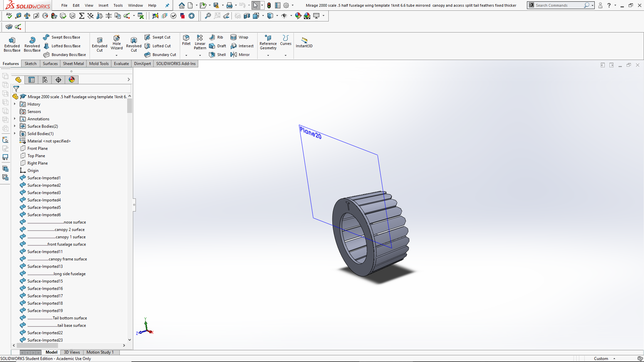Open the Curves dropdown arrow
Image resolution: width=644 pixels, height=362 pixels.
(x=285, y=55)
